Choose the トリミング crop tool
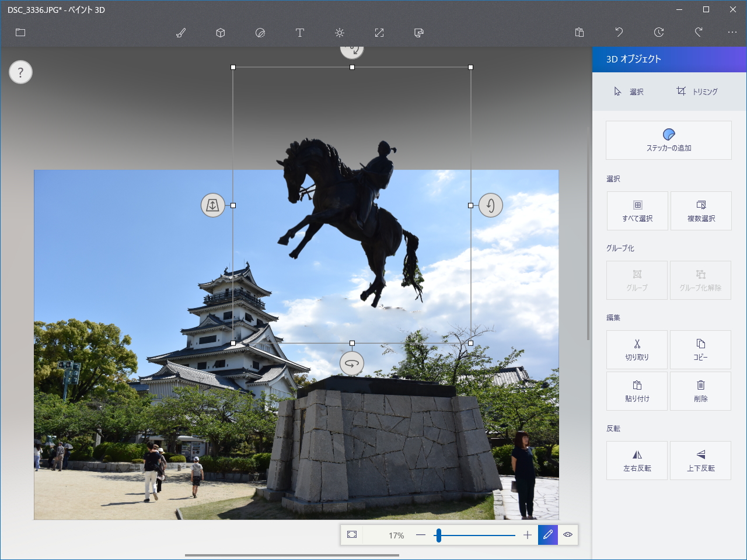This screenshot has width=747, height=560. (x=697, y=92)
